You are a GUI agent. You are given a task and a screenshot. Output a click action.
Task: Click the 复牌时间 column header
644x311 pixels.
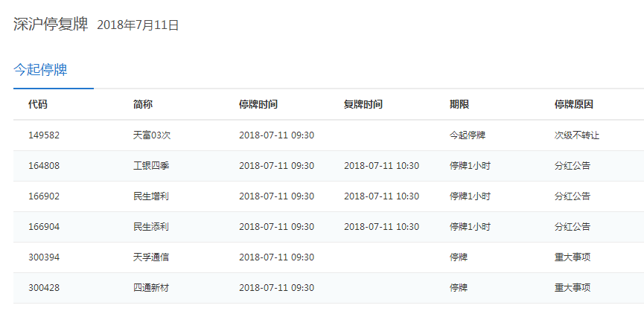point(363,105)
